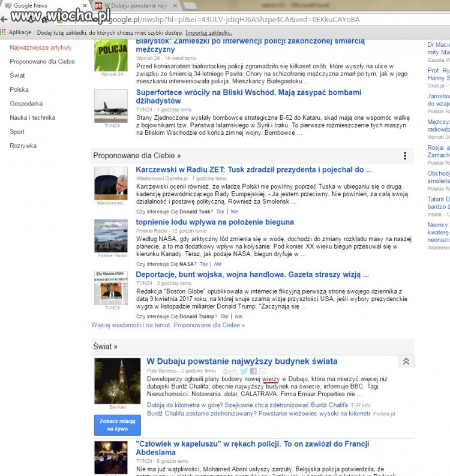
Task: Open the Aplikacje apps grid icon
Action: pos(3,32)
